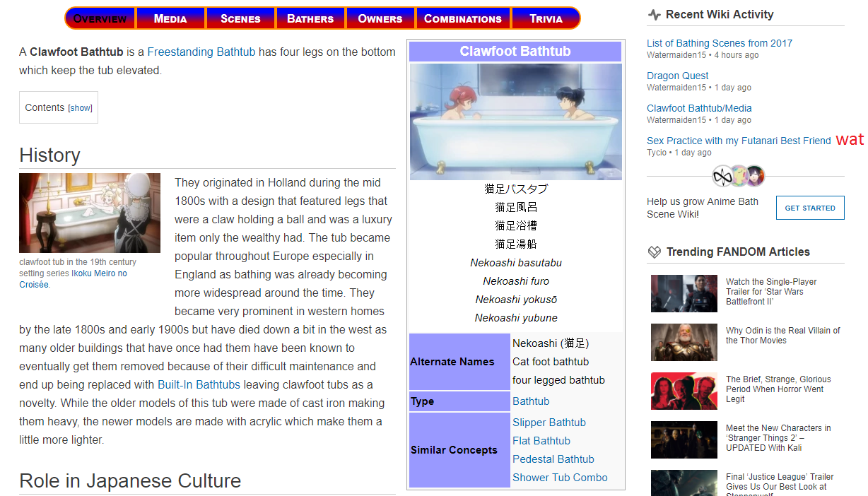Open 'Meet the New Characters' Stranger Things article
The image size is (868, 496).
(x=778, y=437)
